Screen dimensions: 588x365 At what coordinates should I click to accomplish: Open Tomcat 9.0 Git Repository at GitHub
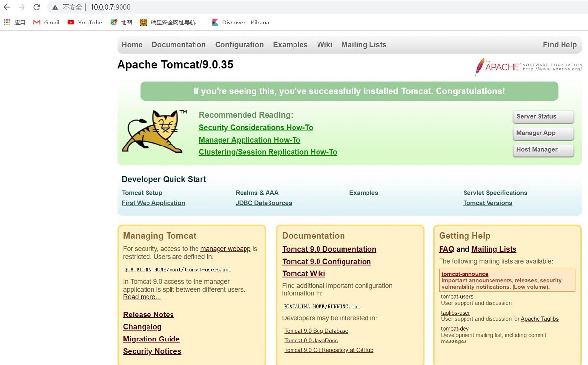tap(329, 350)
